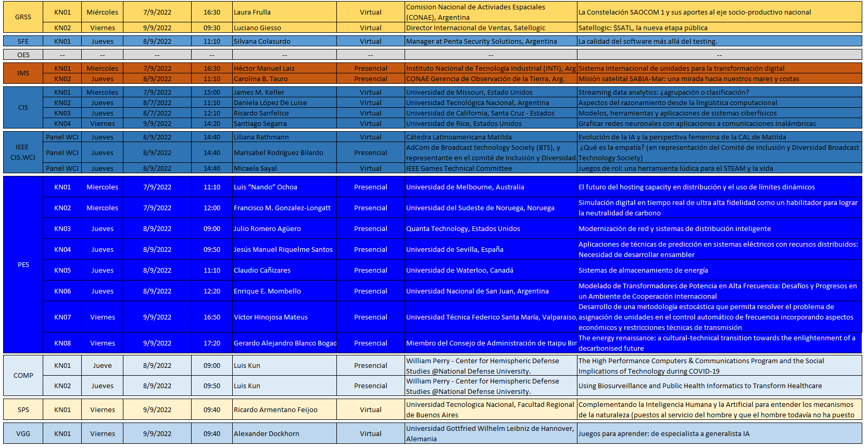Screen dimensions: 868x448
Task: Click Juegos de rol talk title
Action: (675, 168)
